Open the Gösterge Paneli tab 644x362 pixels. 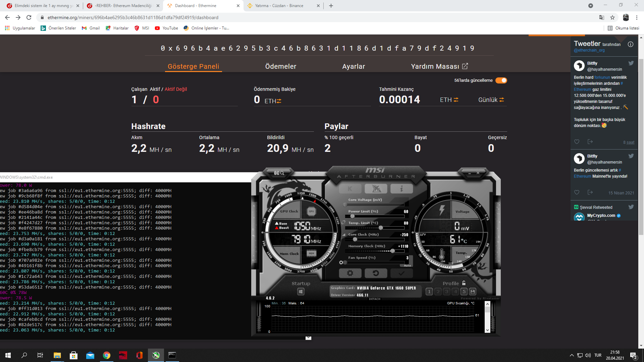[x=194, y=66]
